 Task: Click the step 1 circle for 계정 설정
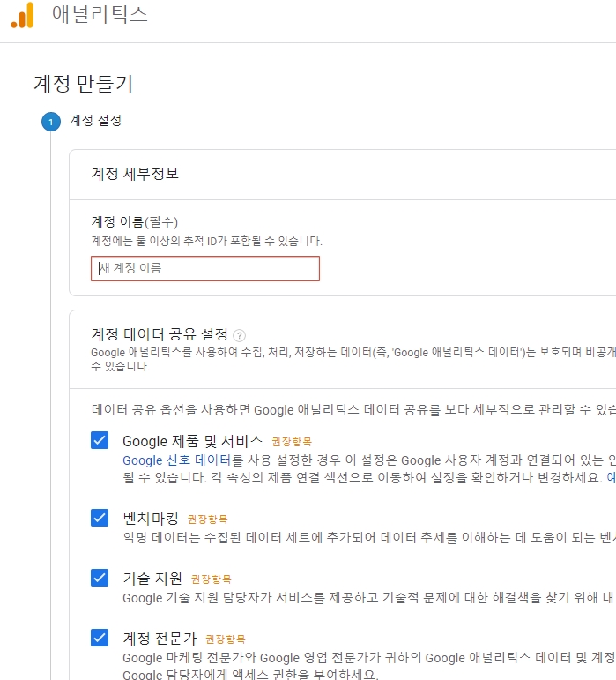pyautogui.click(x=51, y=122)
